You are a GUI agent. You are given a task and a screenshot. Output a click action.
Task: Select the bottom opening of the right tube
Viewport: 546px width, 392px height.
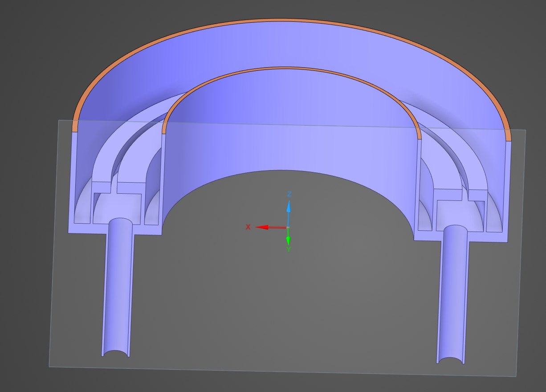coord(450,360)
